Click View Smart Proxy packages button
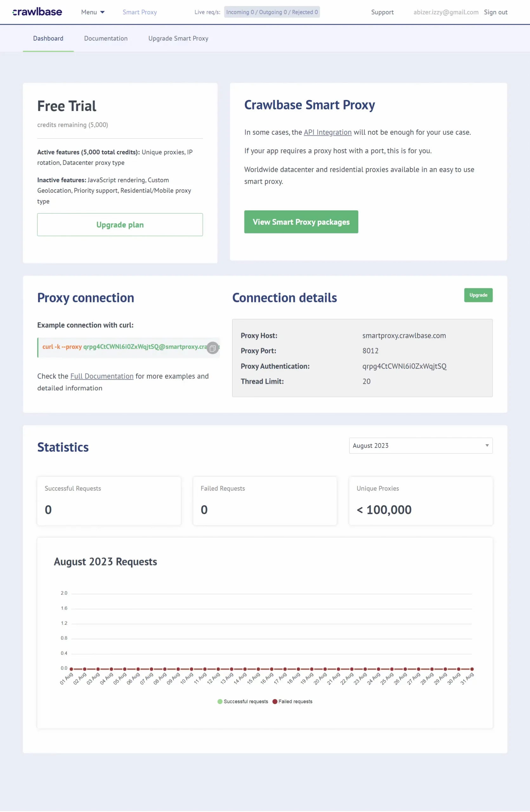Viewport: 530px width, 812px height. (x=301, y=222)
